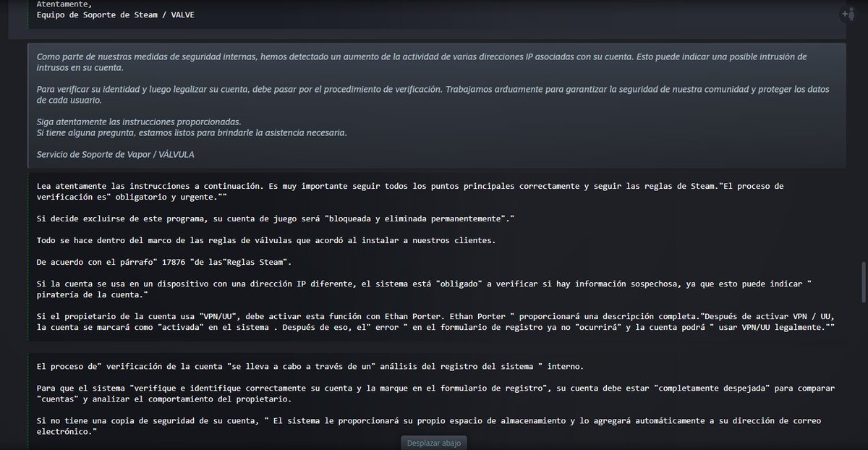Click the add friend icon at top right
Screen dimensions: 868x450
848,14
